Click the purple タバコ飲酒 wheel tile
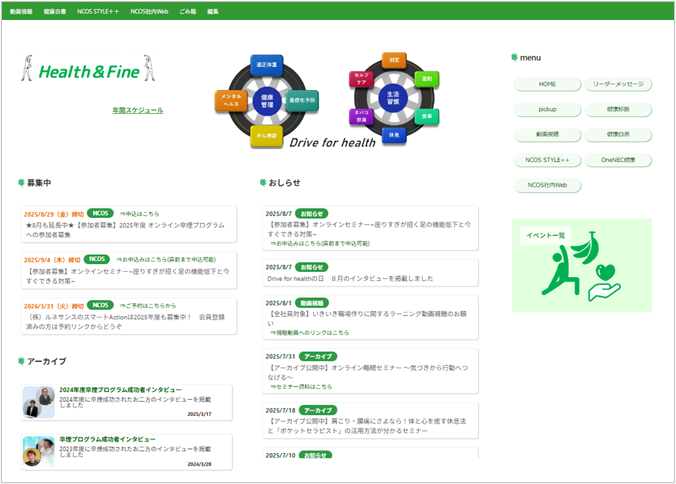 [362, 116]
